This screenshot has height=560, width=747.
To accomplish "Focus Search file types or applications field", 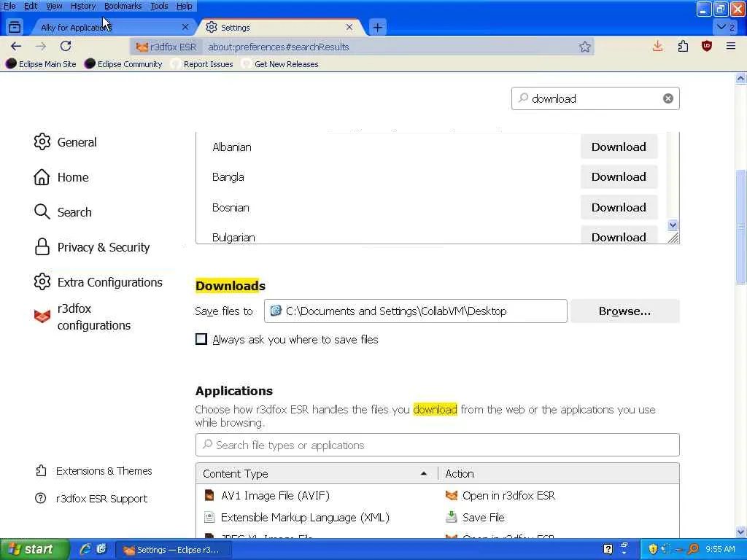I will [438, 445].
